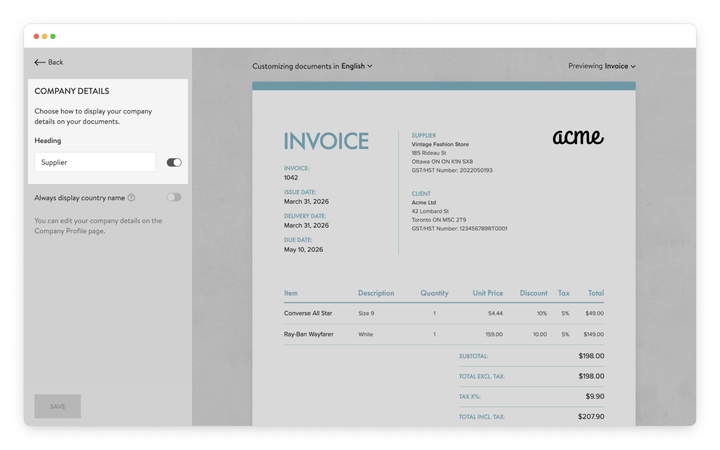Image resolution: width=720 pixels, height=450 pixels.
Task: Click the INVOICE title in preview
Action: tap(326, 141)
